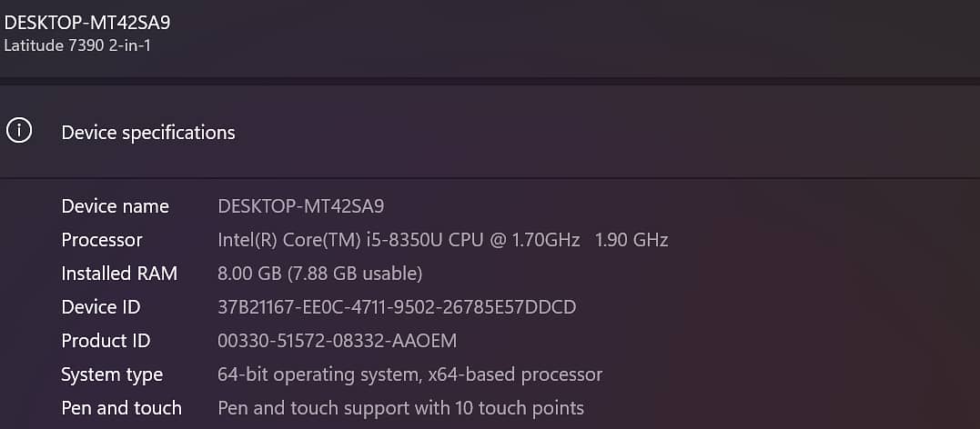Click the Device ID label
The height and width of the screenshot is (429, 980).
[101, 307]
